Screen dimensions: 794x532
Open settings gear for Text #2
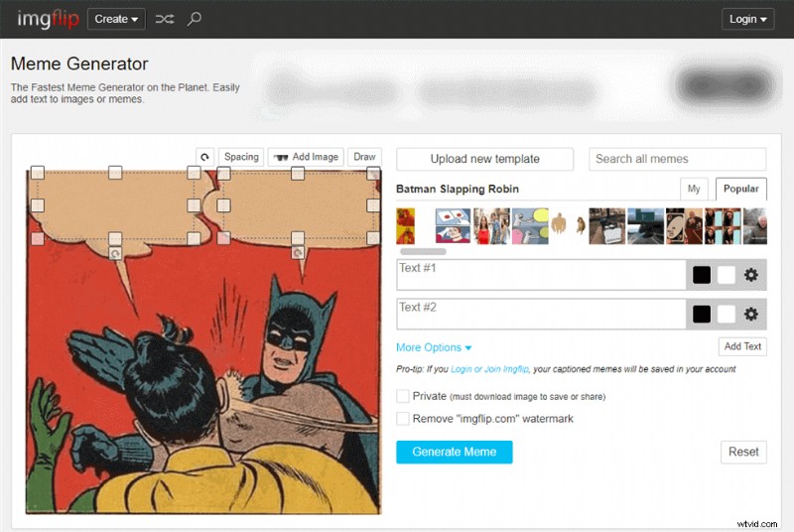point(751,315)
